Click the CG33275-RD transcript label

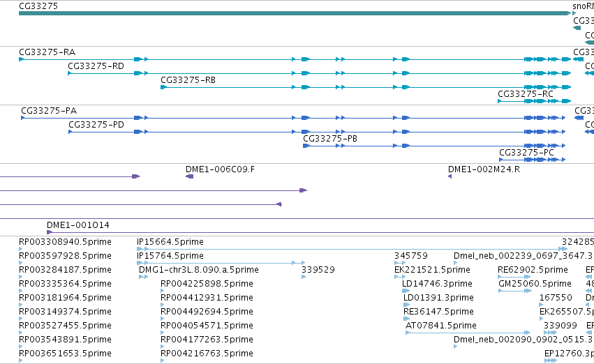[96, 66]
